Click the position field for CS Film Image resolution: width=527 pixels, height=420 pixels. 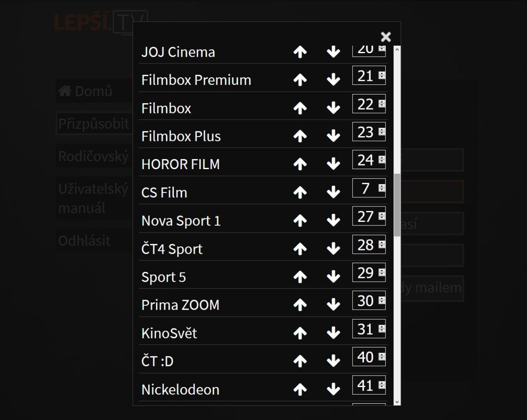click(x=365, y=188)
